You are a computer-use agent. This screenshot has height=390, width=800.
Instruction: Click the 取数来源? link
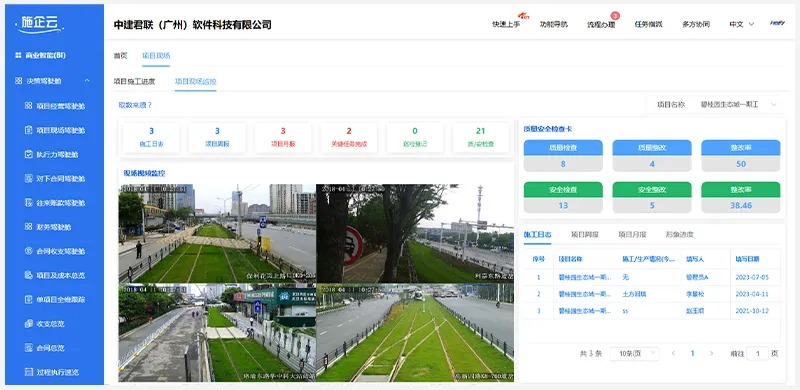135,105
